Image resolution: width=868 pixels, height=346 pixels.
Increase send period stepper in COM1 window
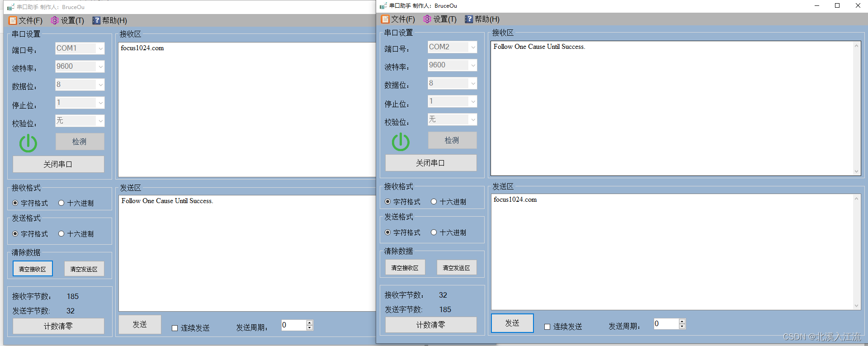(x=310, y=323)
